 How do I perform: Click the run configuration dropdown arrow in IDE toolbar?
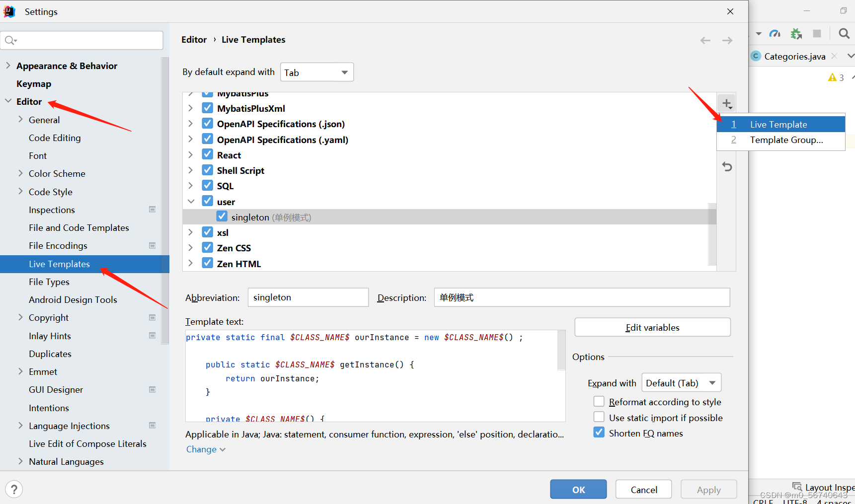pyautogui.click(x=759, y=34)
